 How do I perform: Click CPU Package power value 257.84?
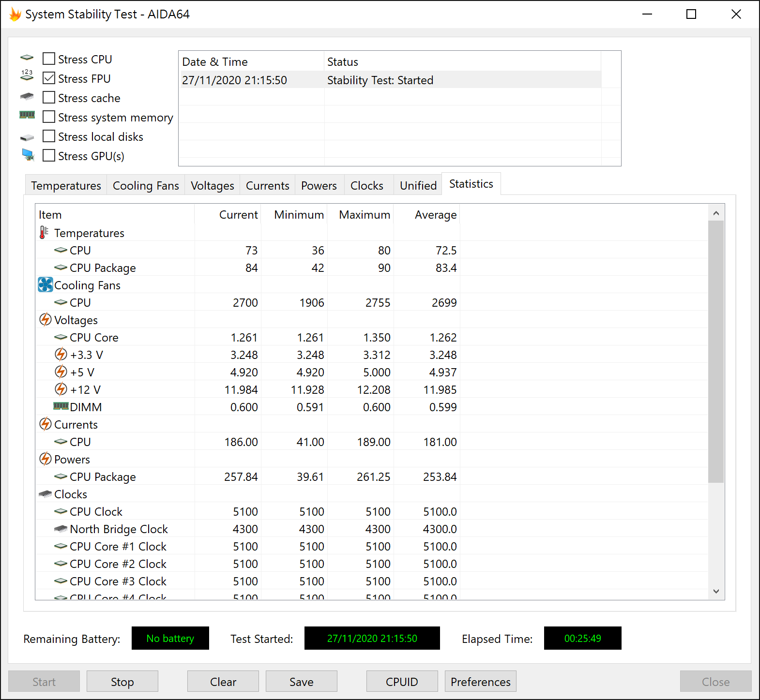[x=241, y=477]
